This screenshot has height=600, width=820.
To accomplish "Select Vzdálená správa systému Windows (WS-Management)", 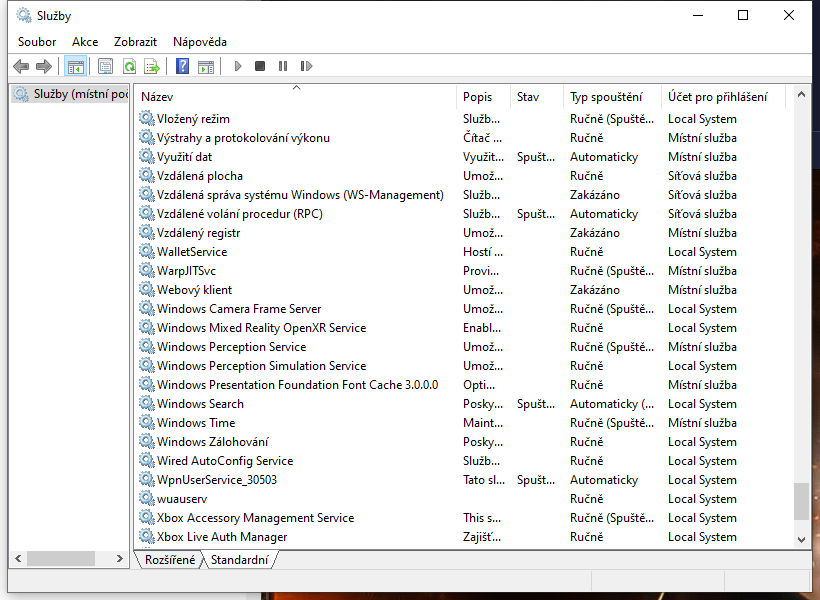I will coord(462,195).
